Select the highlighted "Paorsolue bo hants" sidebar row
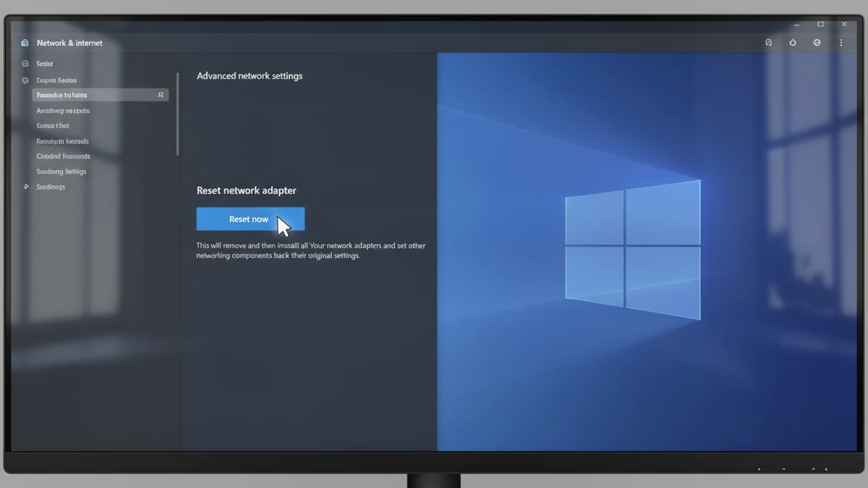This screenshot has width=868, height=488. point(101,95)
